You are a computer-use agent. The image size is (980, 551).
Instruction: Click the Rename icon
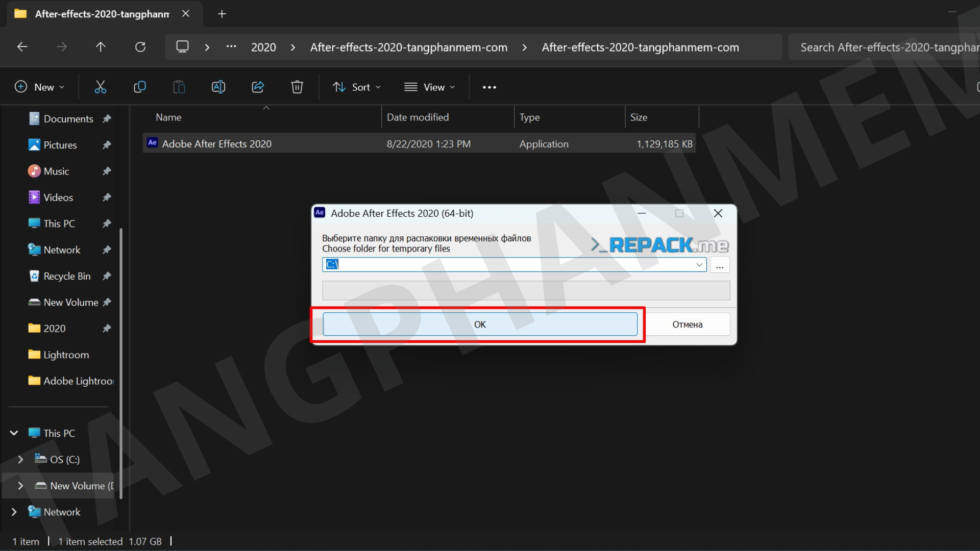click(218, 87)
